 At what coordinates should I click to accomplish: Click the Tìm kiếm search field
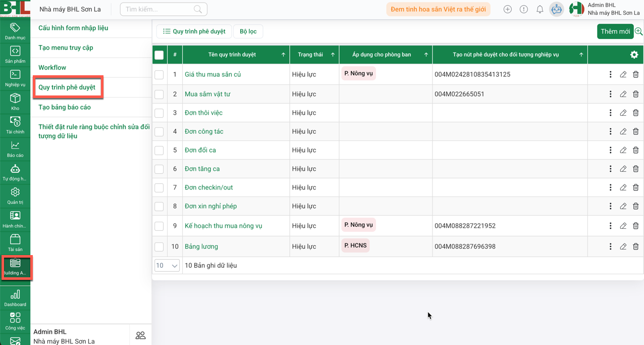pyautogui.click(x=164, y=9)
